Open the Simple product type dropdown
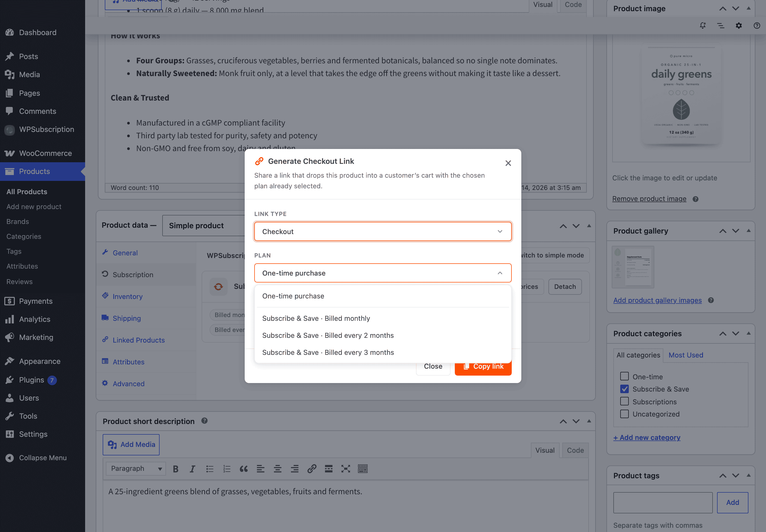Viewport: 766px width, 532px height. point(203,226)
